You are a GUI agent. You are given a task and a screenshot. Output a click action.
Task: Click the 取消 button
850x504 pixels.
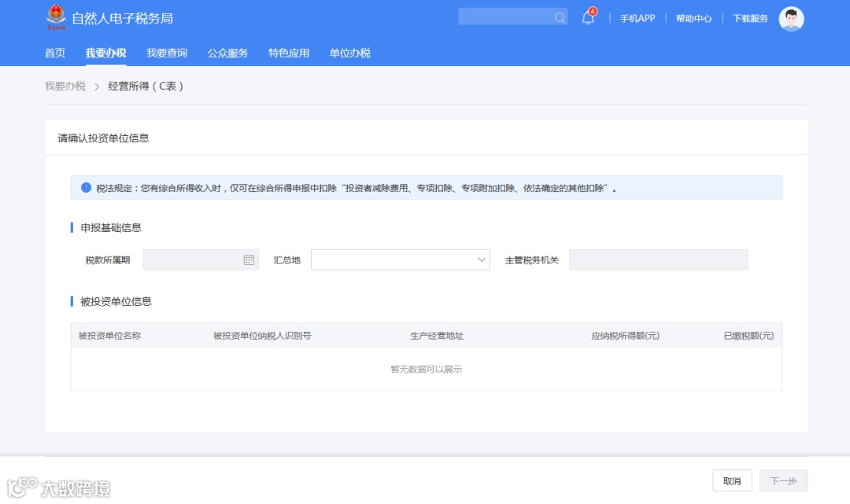(x=732, y=480)
